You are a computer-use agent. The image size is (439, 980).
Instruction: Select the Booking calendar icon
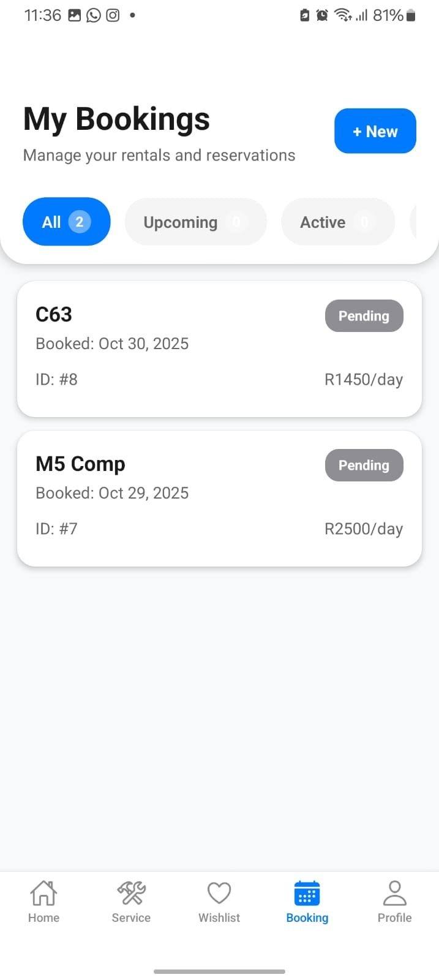(x=307, y=893)
